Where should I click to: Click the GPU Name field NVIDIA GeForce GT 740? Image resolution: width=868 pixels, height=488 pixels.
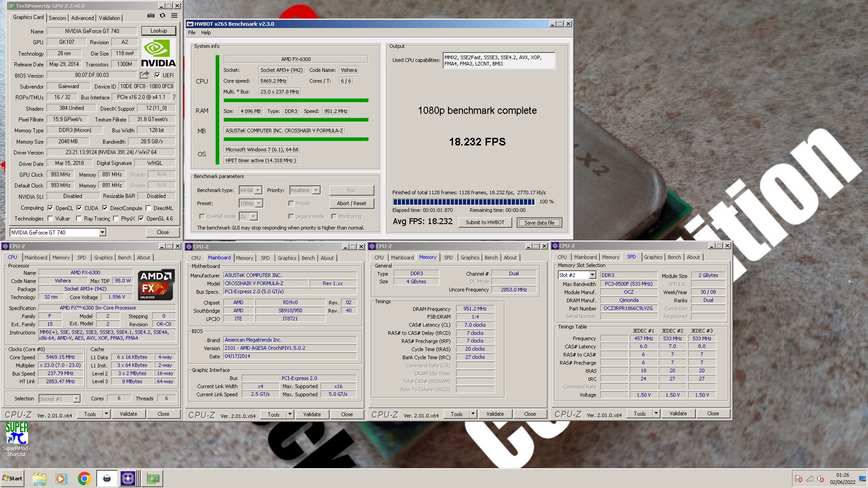click(92, 31)
